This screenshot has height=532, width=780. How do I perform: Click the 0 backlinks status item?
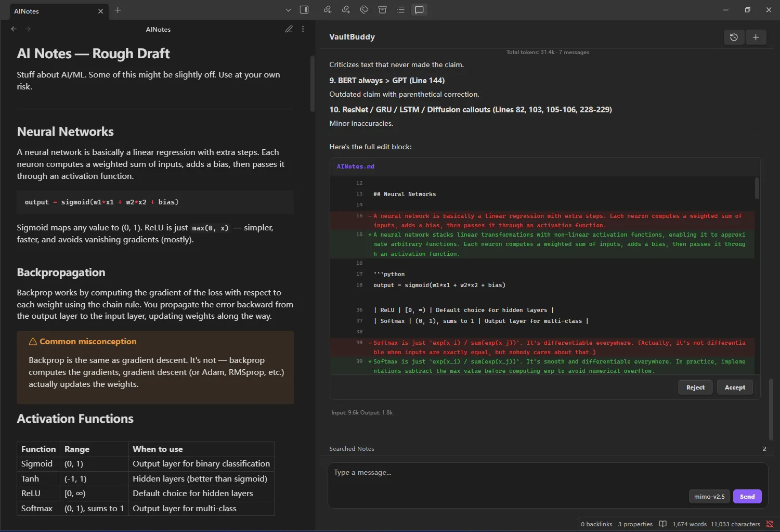(x=596, y=524)
